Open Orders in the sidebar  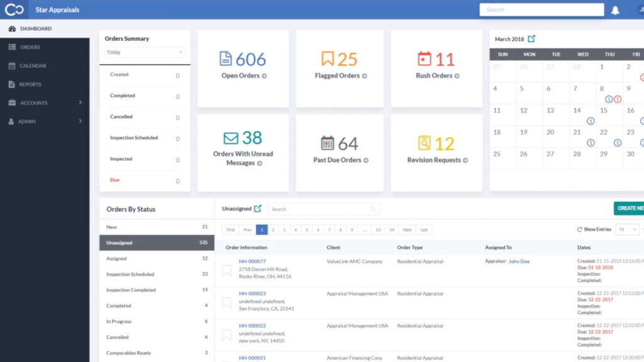tap(45, 47)
